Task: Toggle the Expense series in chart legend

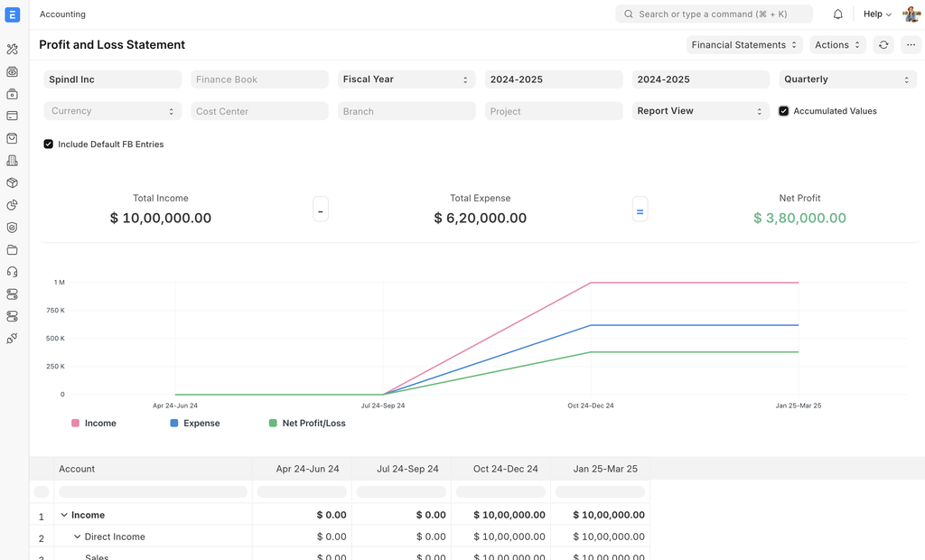Action: pyautogui.click(x=193, y=423)
